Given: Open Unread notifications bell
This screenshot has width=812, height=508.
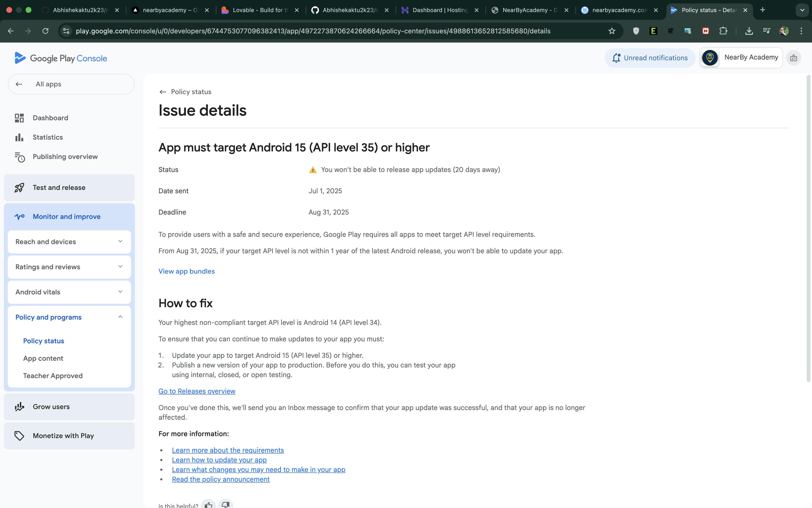Looking at the screenshot, I should click(650, 58).
